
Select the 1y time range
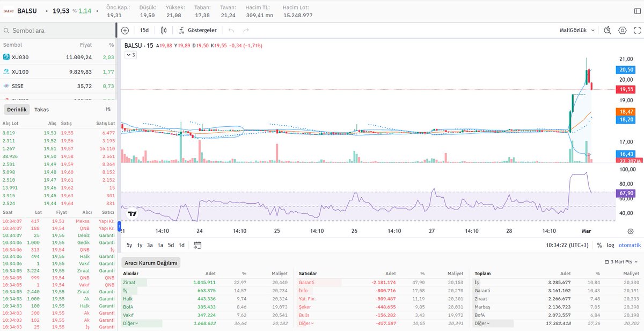click(x=140, y=245)
